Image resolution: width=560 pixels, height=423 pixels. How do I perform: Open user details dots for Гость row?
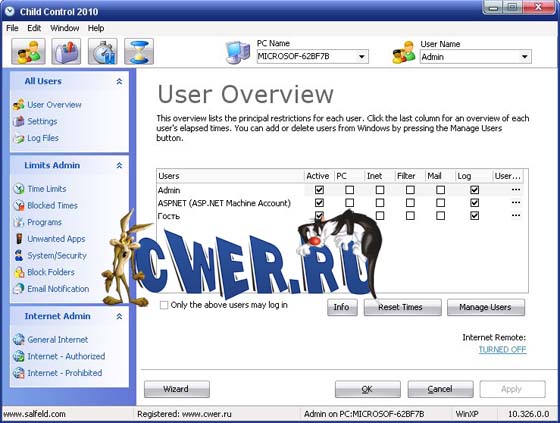(516, 215)
